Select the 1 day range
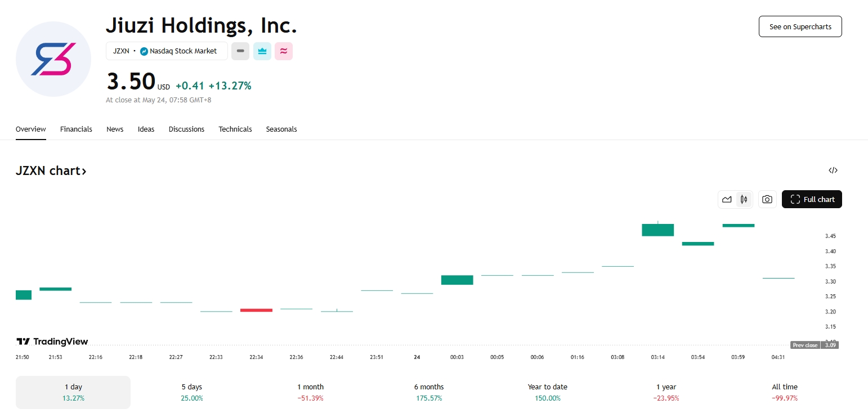Viewport: 868px width, 413px height. pyautogui.click(x=73, y=392)
